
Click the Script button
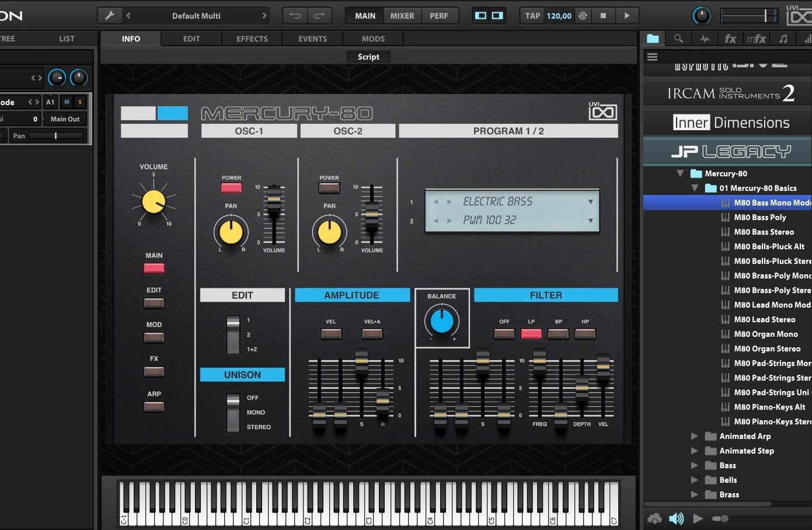pos(368,57)
